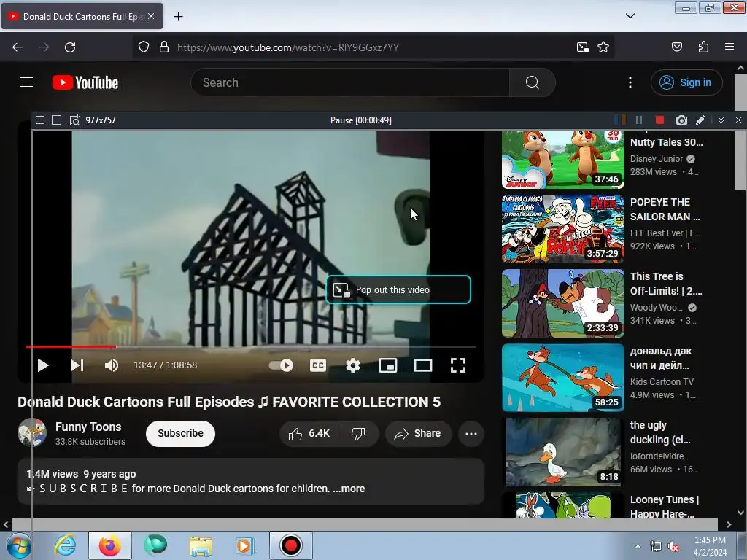Click picture-in-picture icon in address bar
The height and width of the screenshot is (560, 747).
(x=582, y=47)
